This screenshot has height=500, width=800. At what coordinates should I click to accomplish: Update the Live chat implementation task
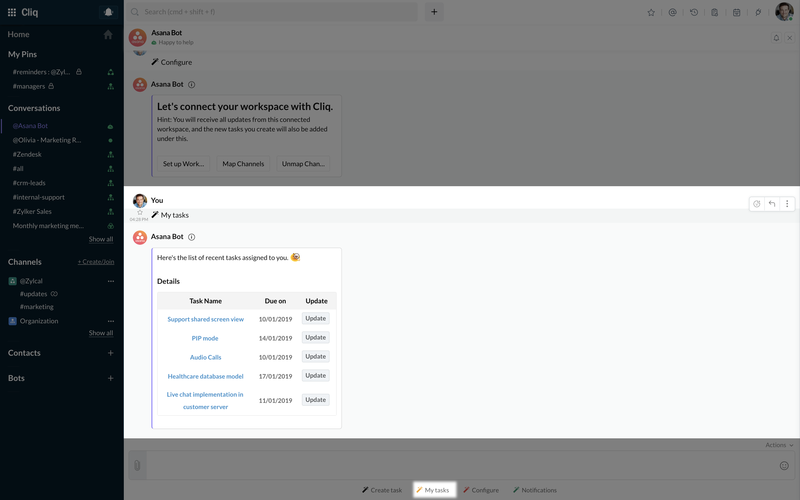point(315,400)
